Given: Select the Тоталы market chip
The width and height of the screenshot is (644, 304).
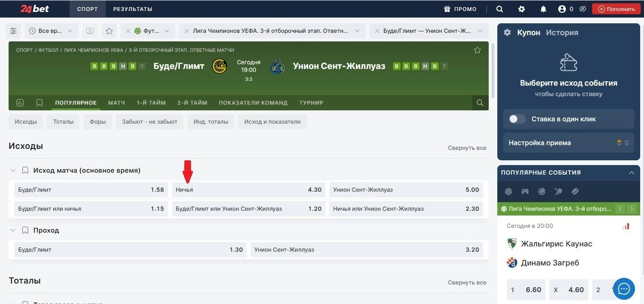Looking at the screenshot, I should (x=63, y=122).
